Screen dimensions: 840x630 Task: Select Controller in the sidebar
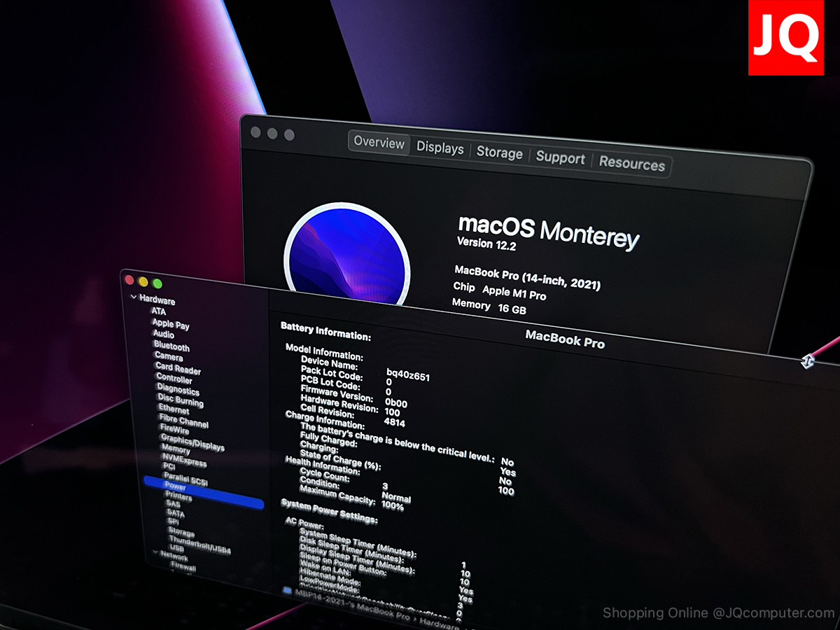tap(174, 379)
